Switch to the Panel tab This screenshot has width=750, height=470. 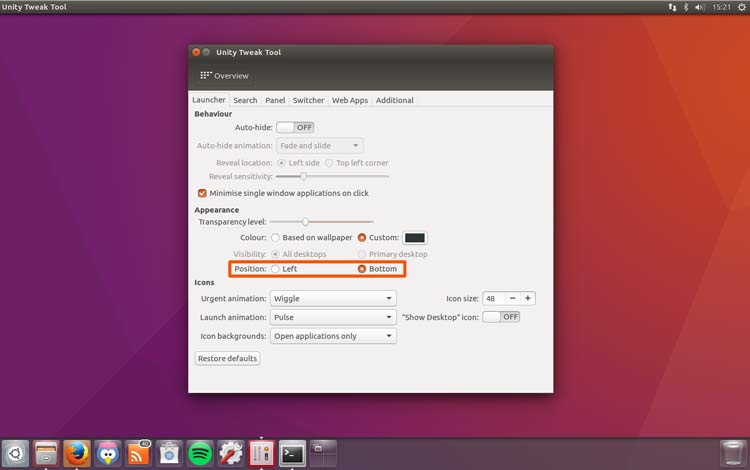pos(275,100)
